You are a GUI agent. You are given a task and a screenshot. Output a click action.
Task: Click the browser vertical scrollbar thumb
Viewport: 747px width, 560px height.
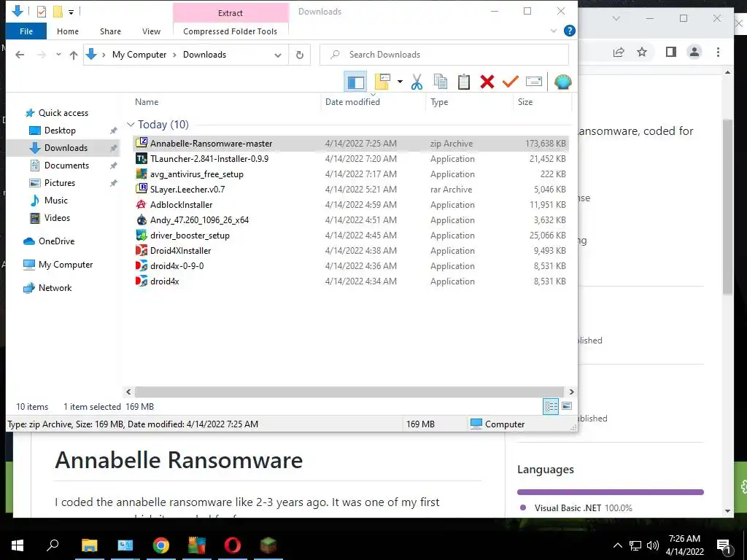tap(727, 207)
